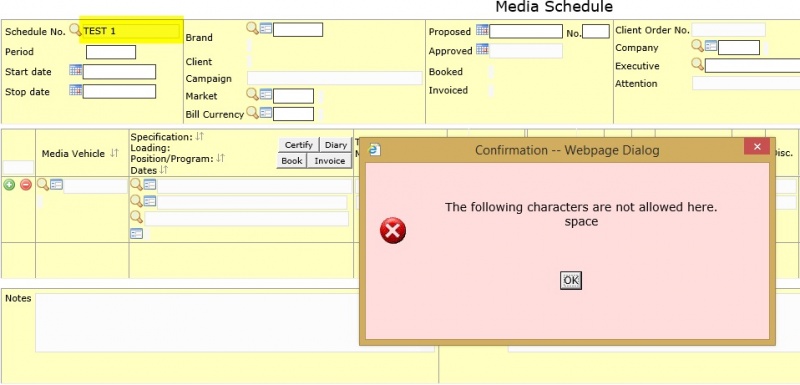This screenshot has width=800, height=385.
Task: Click the Specification row input field
Action: [x=254, y=186]
